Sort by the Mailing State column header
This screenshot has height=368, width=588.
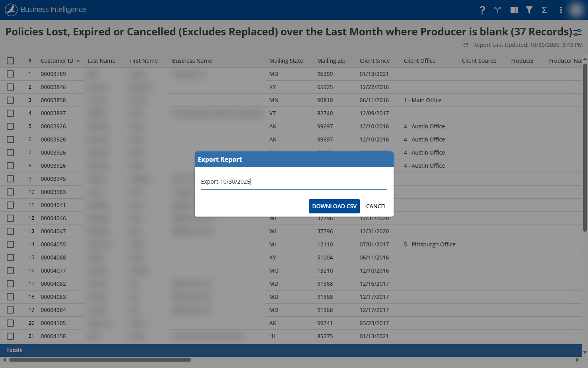[x=286, y=61]
